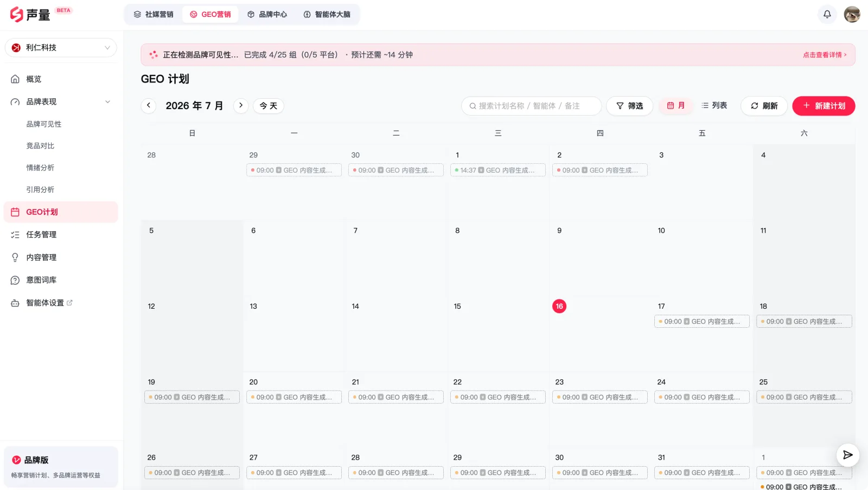Switch to 品牌中心 tab
The height and width of the screenshot is (490, 868).
267,14
